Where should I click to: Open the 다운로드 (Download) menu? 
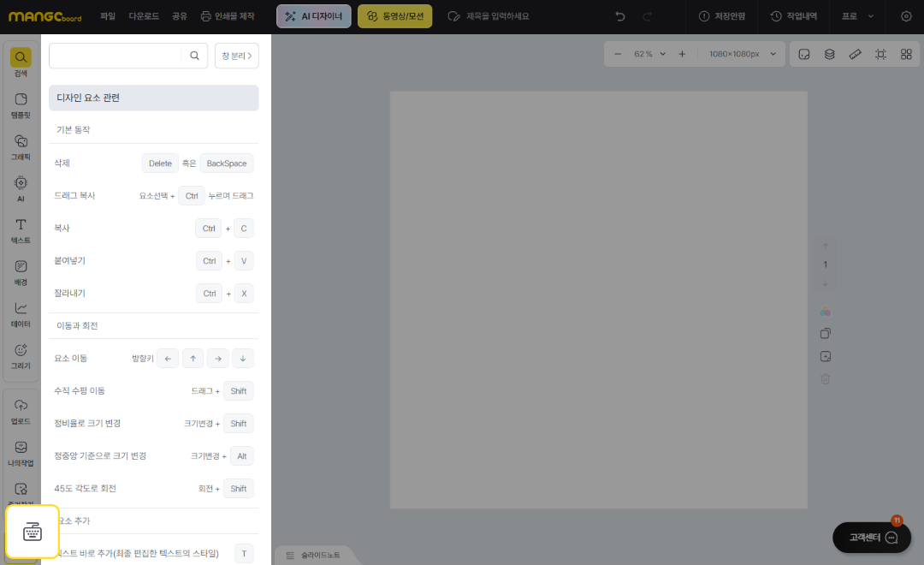144,16
